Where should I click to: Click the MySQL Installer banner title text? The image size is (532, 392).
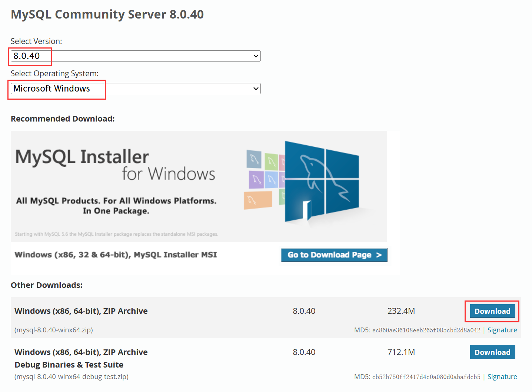pyautogui.click(x=82, y=157)
